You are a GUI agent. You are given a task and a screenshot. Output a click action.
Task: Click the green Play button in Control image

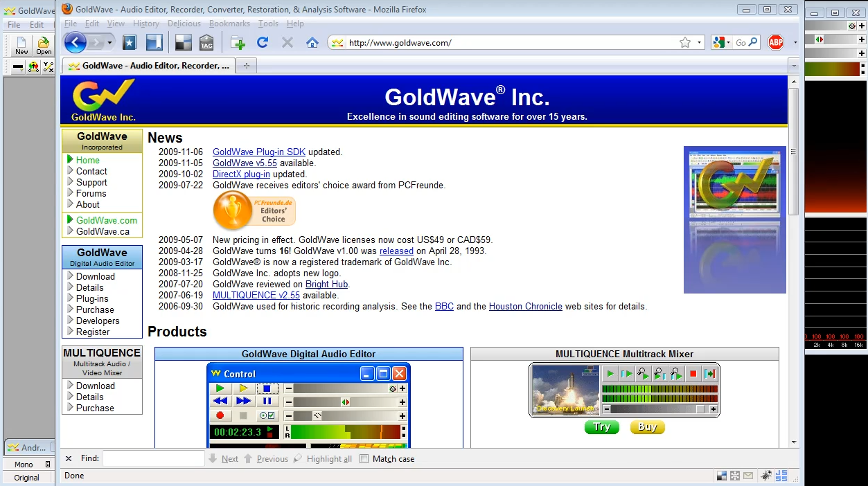coord(220,388)
